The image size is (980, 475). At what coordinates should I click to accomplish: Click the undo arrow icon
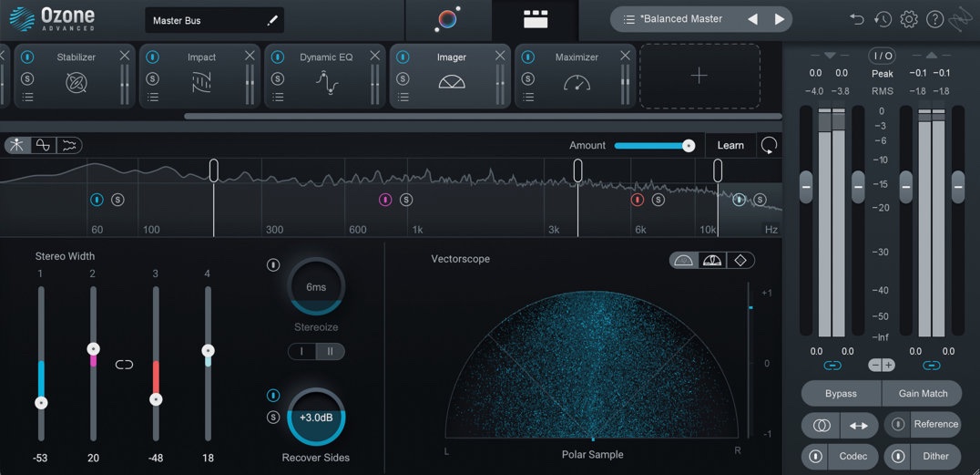point(856,19)
